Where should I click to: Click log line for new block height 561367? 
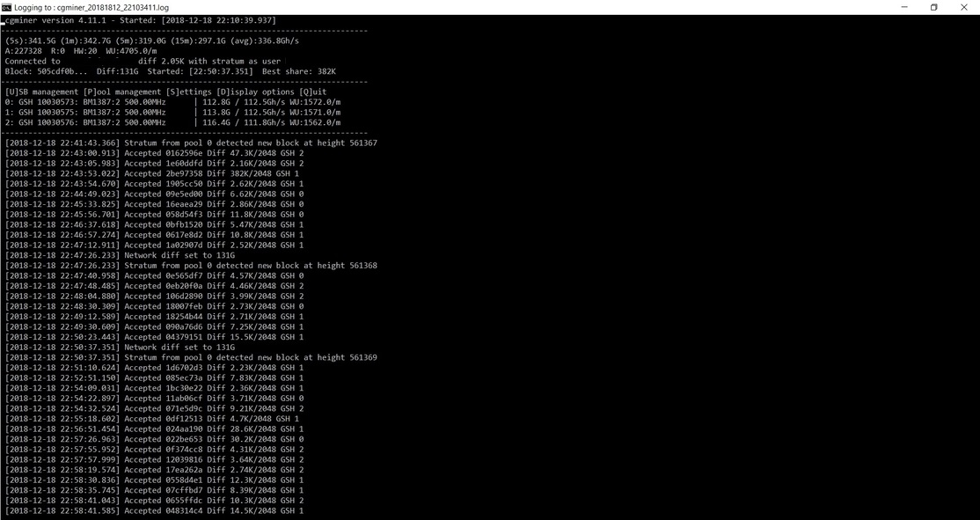click(x=191, y=143)
